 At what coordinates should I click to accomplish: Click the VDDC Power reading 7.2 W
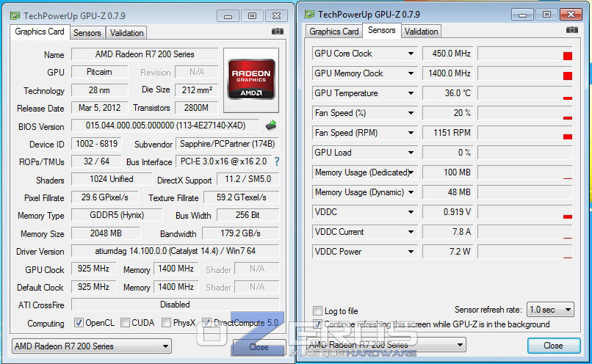click(448, 252)
